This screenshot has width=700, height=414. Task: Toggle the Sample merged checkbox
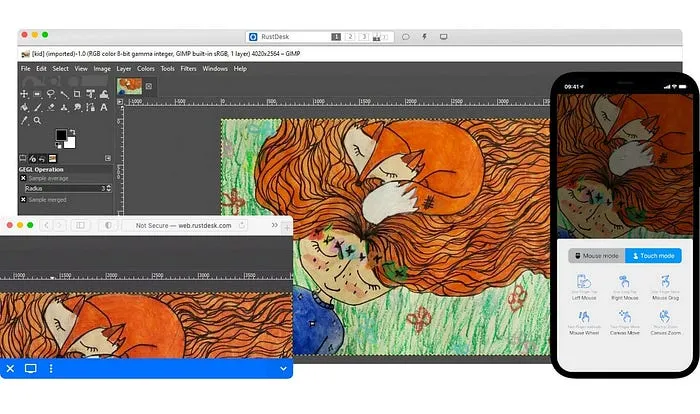pos(24,200)
